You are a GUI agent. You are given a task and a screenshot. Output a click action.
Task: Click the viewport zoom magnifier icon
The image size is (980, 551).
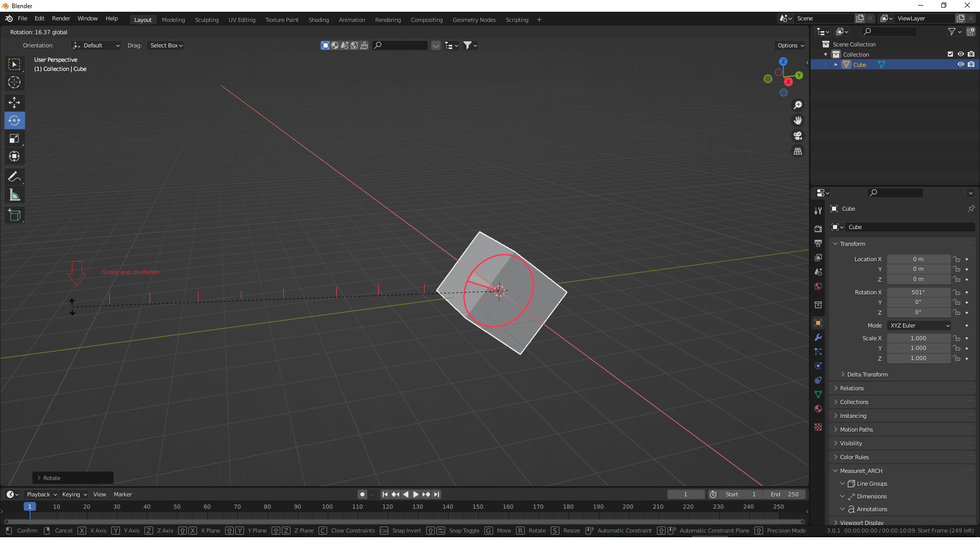798,105
